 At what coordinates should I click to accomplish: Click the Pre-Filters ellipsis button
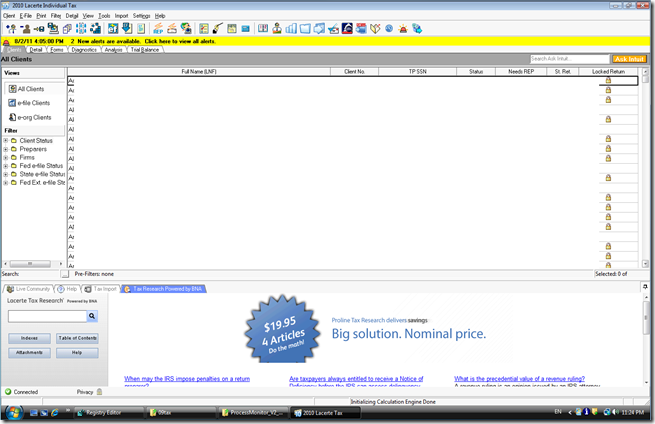(x=65, y=274)
